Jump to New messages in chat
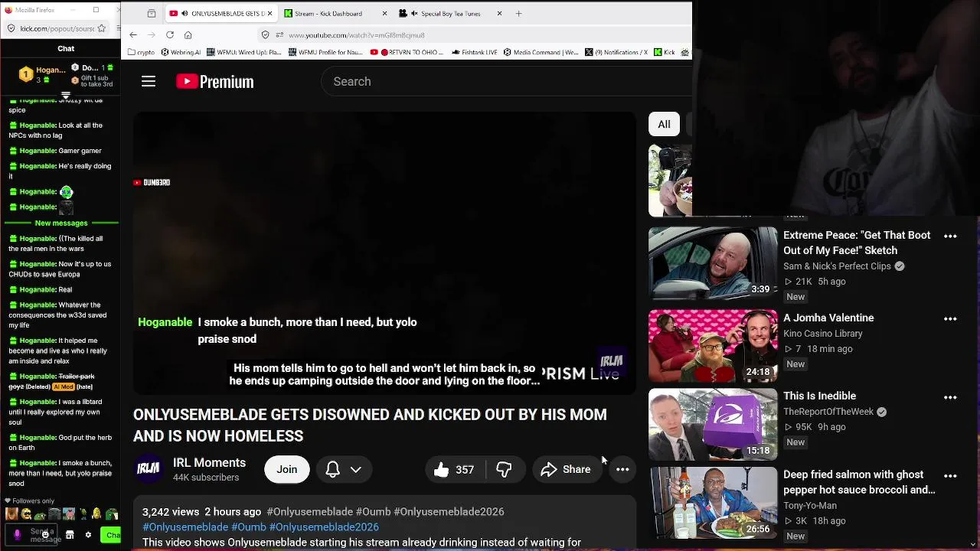This screenshot has height=551, width=980. pyautogui.click(x=61, y=223)
